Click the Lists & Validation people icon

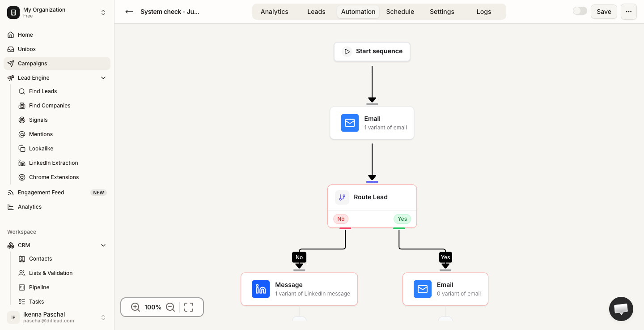pos(21,273)
